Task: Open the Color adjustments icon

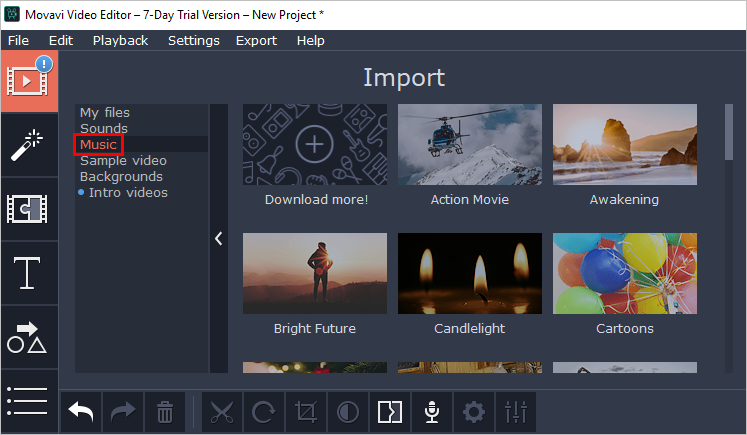Action: (348, 412)
